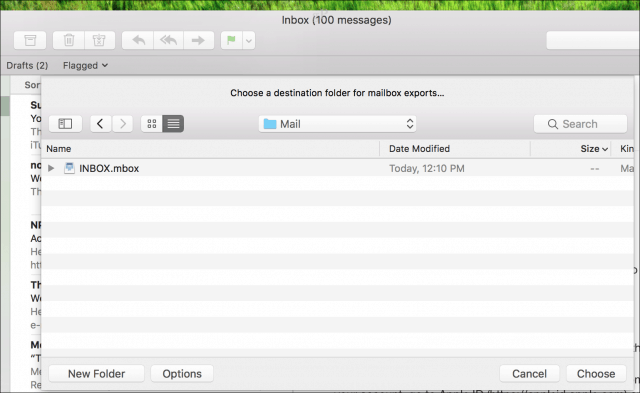Viewport: 640px width, 393px height.
Task: Click the green Flag icon
Action: pos(231,40)
